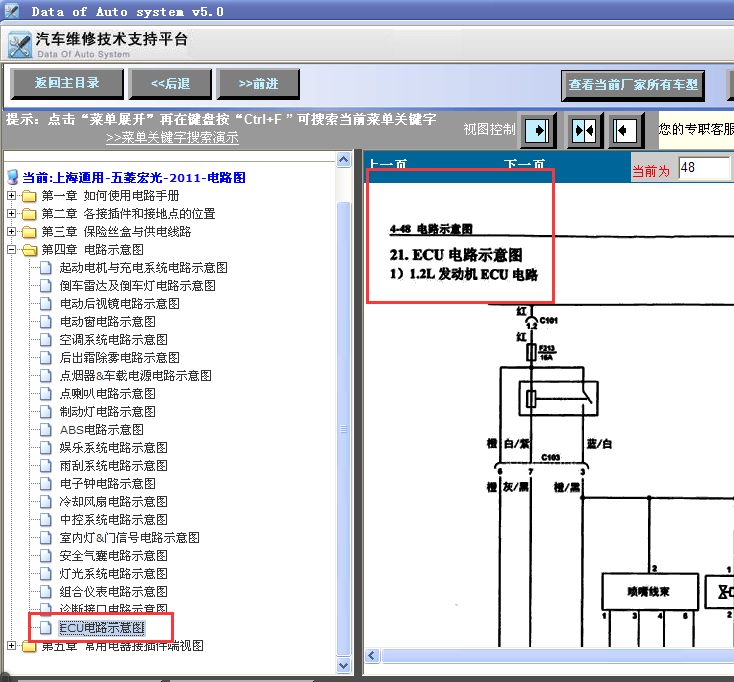The height and width of the screenshot is (682, 734).
Task: Open 组合仪表电路示意图
Action: [x=113, y=592]
